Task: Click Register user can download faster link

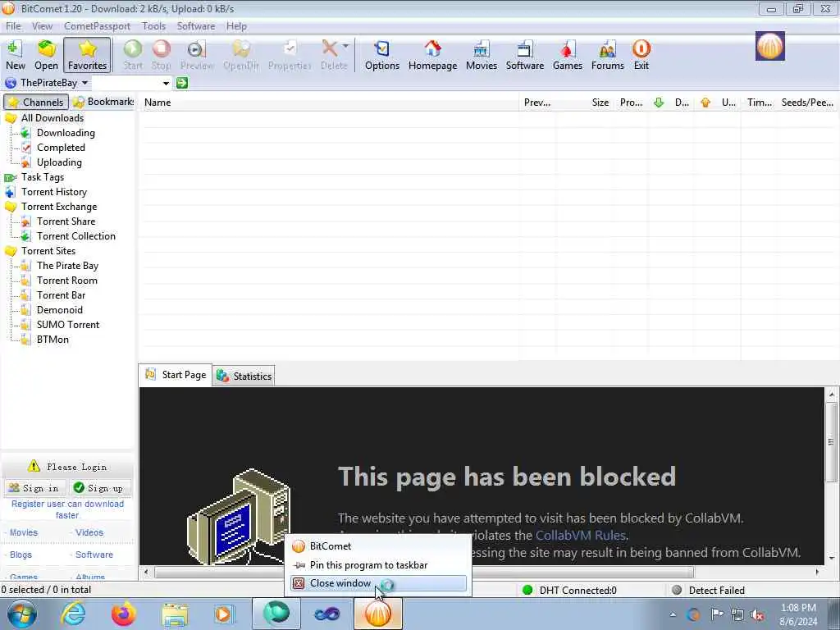Action: [x=67, y=509]
